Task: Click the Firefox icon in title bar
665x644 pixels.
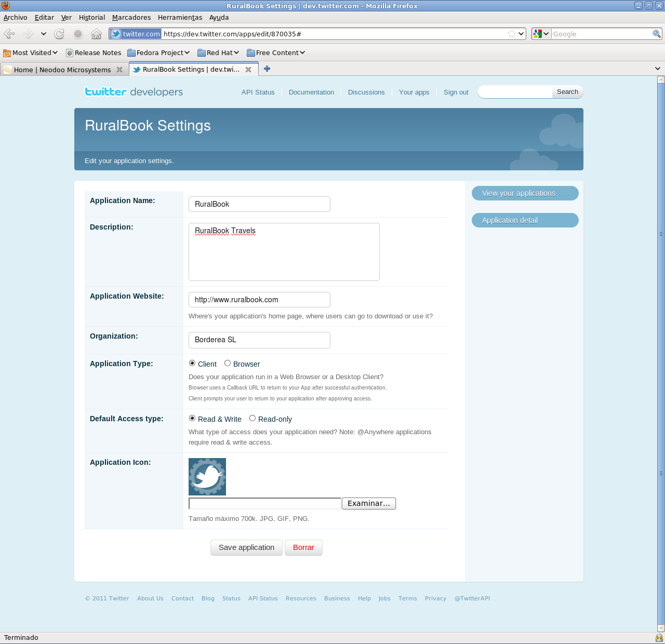Action: (5, 6)
